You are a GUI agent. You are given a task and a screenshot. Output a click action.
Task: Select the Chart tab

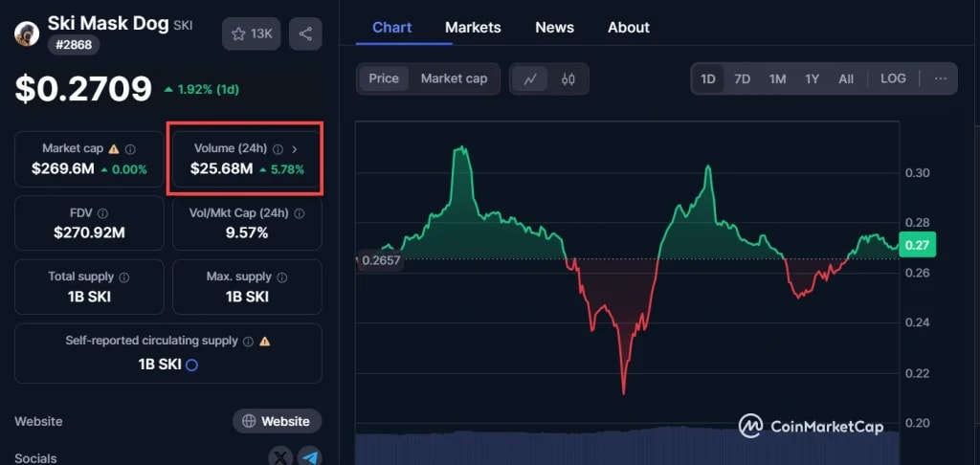pyautogui.click(x=391, y=28)
